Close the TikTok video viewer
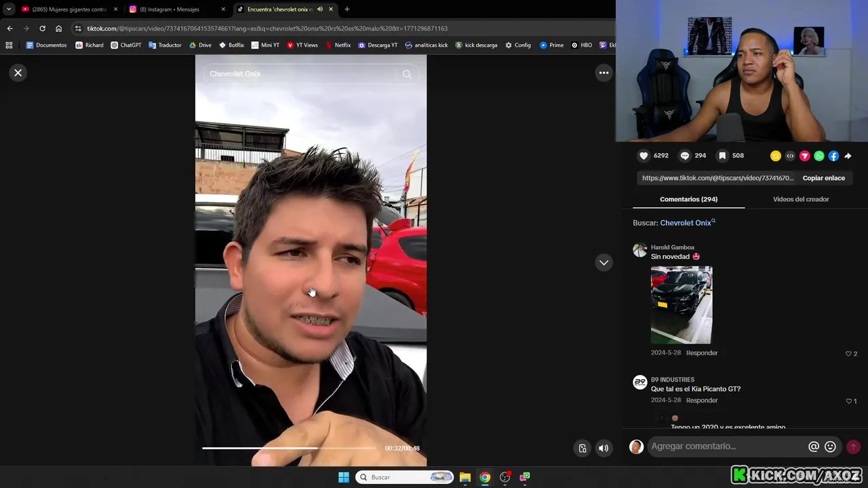The height and width of the screenshot is (488, 868). pyautogui.click(x=18, y=73)
